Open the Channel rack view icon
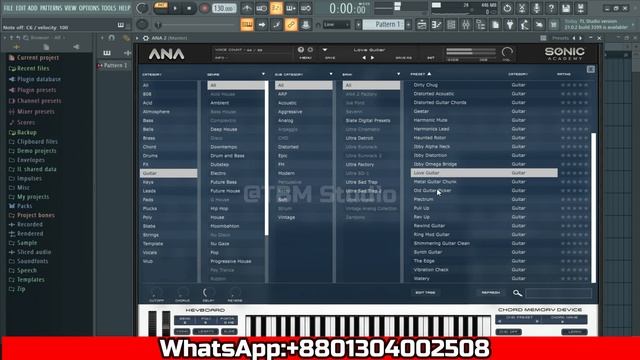Viewport: 640px width, 360px height. tap(451, 24)
